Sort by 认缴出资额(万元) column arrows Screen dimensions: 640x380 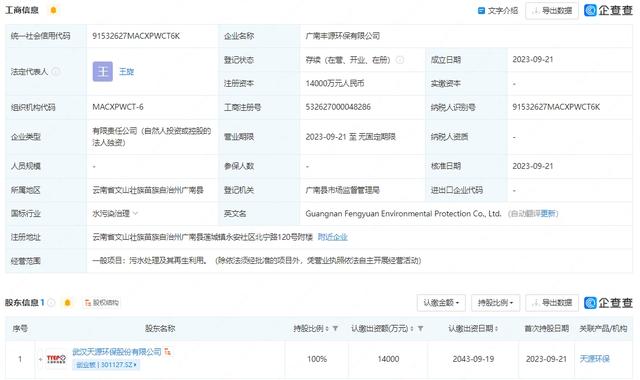pyautogui.click(x=412, y=328)
